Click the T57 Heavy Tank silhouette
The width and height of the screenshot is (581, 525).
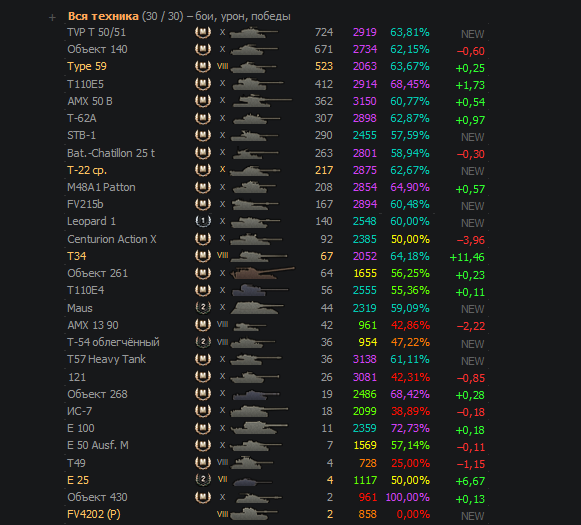click(x=256, y=359)
